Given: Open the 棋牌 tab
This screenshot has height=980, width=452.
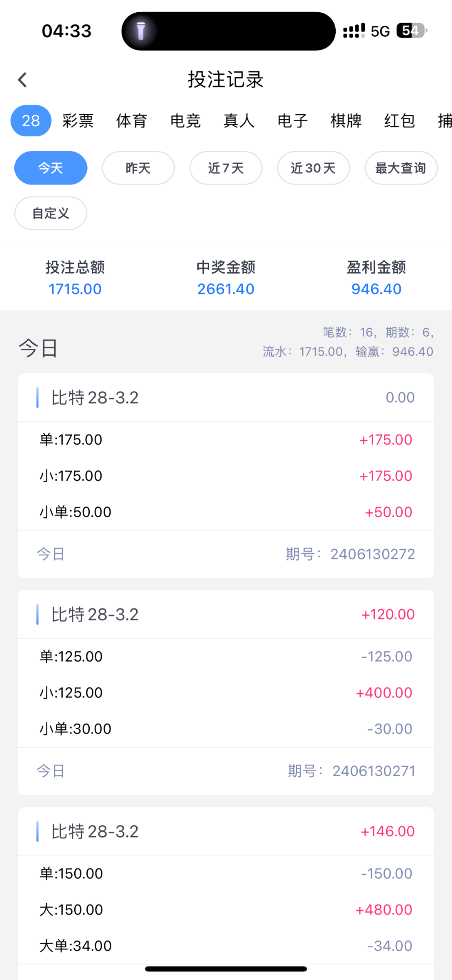Looking at the screenshot, I should pyautogui.click(x=346, y=121).
